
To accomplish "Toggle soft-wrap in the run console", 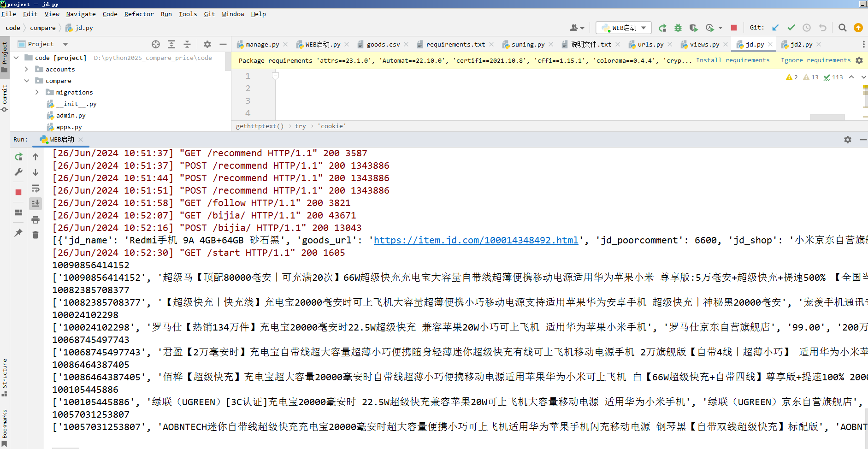I will tap(35, 188).
